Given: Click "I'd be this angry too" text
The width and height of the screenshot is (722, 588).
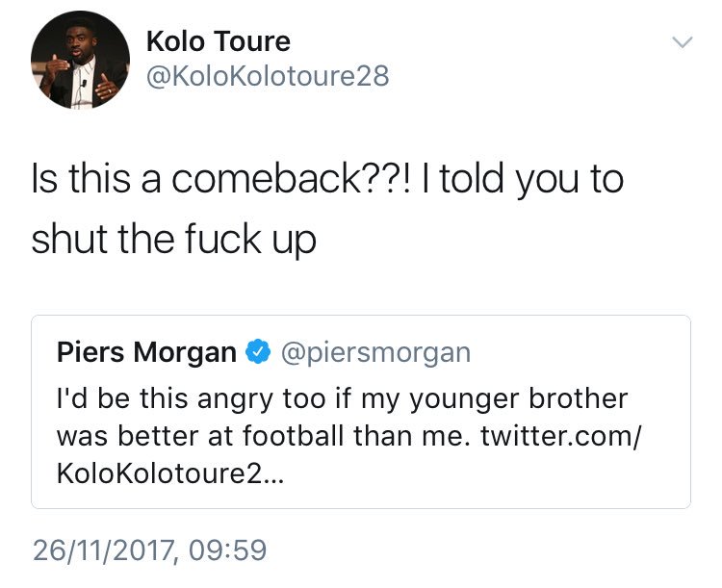Looking at the screenshot, I should 175,397.
